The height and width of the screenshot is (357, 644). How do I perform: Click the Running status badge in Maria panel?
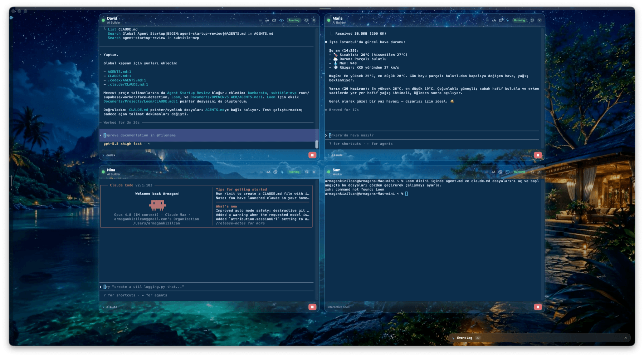[x=519, y=20]
